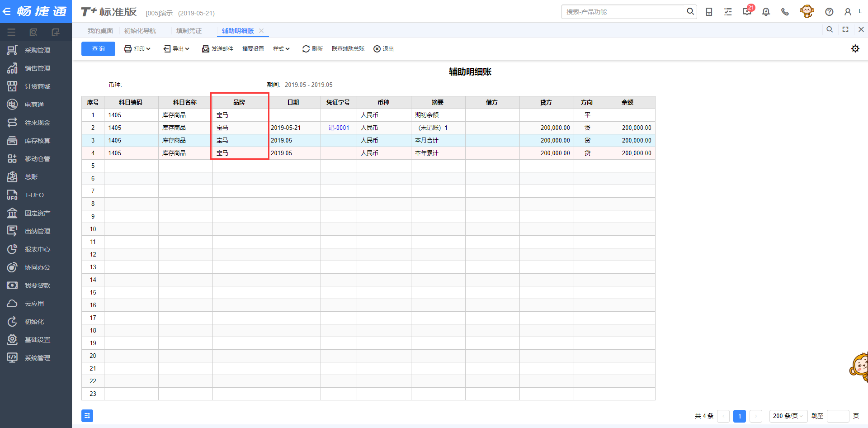Select the 本月合计 row cell
The width and height of the screenshot is (868, 428).
pyautogui.click(x=438, y=141)
